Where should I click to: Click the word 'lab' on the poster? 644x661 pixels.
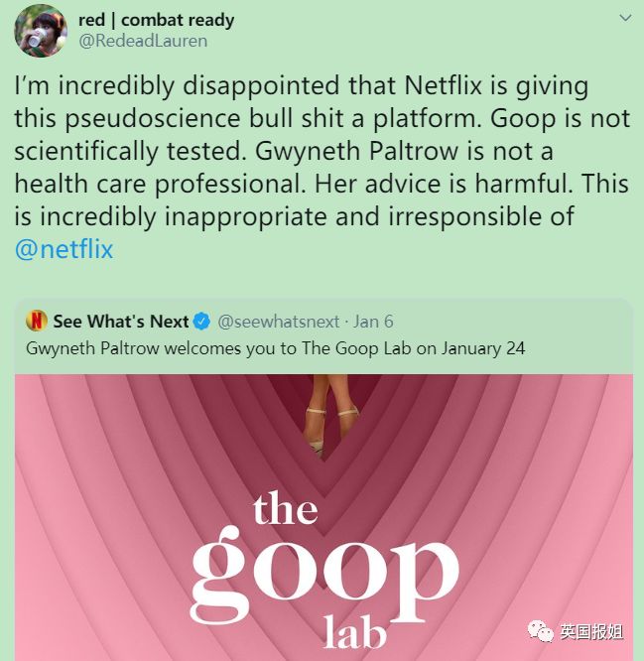click(354, 633)
